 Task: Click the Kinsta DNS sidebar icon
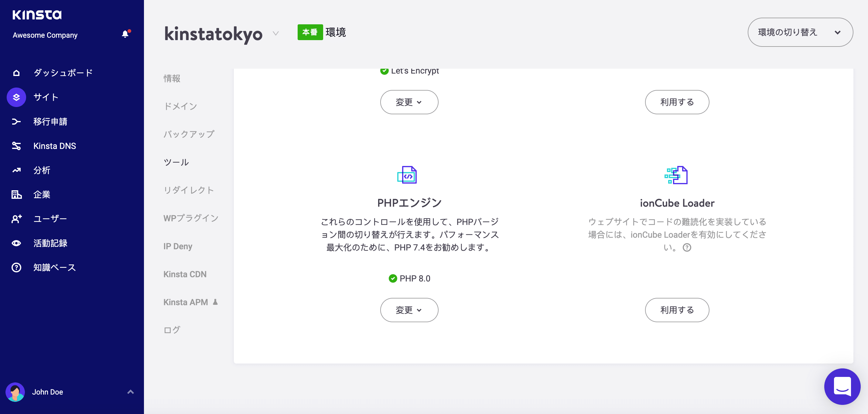(16, 146)
